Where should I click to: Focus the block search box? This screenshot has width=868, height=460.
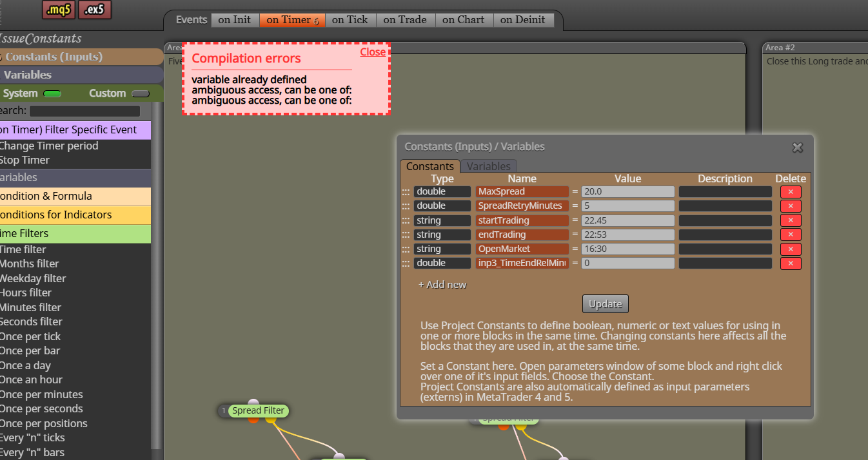84,111
